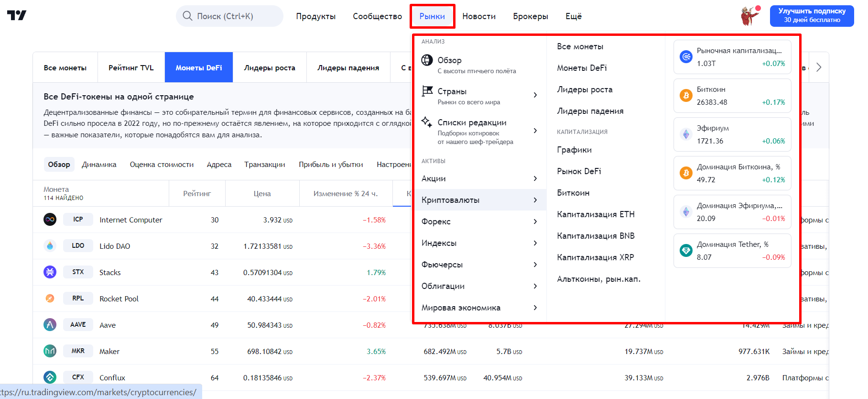Open the user profile avatar
This screenshot has height=399, width=868.
click(750, 16)
